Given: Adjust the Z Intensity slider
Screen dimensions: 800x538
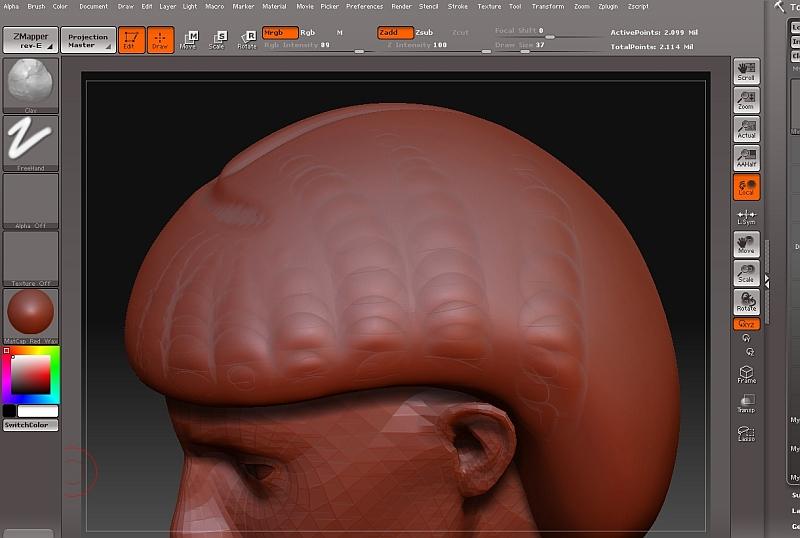Looking at the screenshot, I should [439, 46].
